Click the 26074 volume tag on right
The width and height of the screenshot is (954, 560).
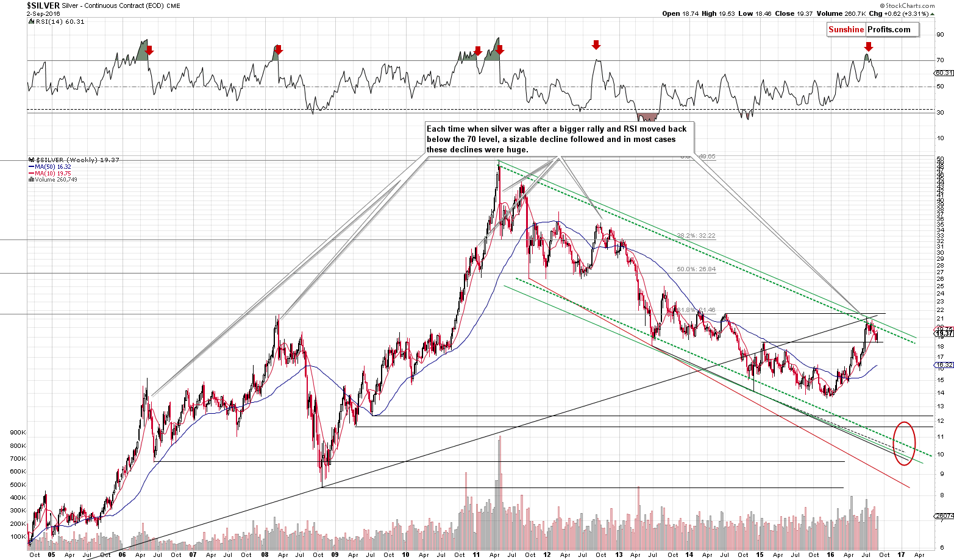(944, 516)
